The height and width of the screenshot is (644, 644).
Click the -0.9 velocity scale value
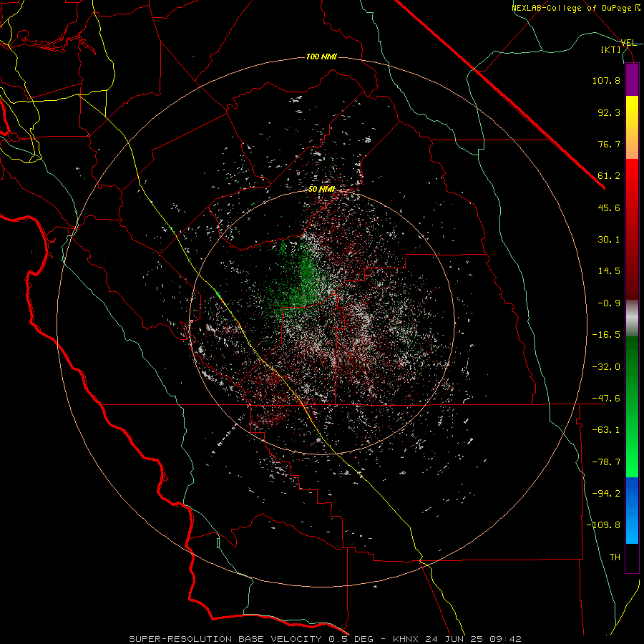[609, 303]
